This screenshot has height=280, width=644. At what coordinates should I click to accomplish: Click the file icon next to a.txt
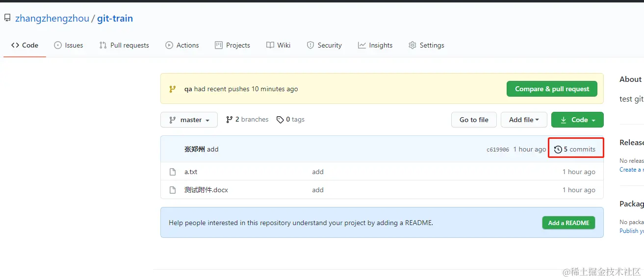pos(173,172)
